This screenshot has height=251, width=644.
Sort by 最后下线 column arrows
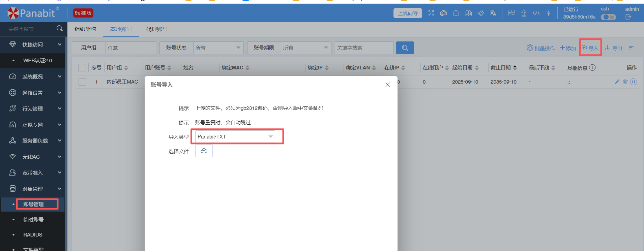click(553, 68)
